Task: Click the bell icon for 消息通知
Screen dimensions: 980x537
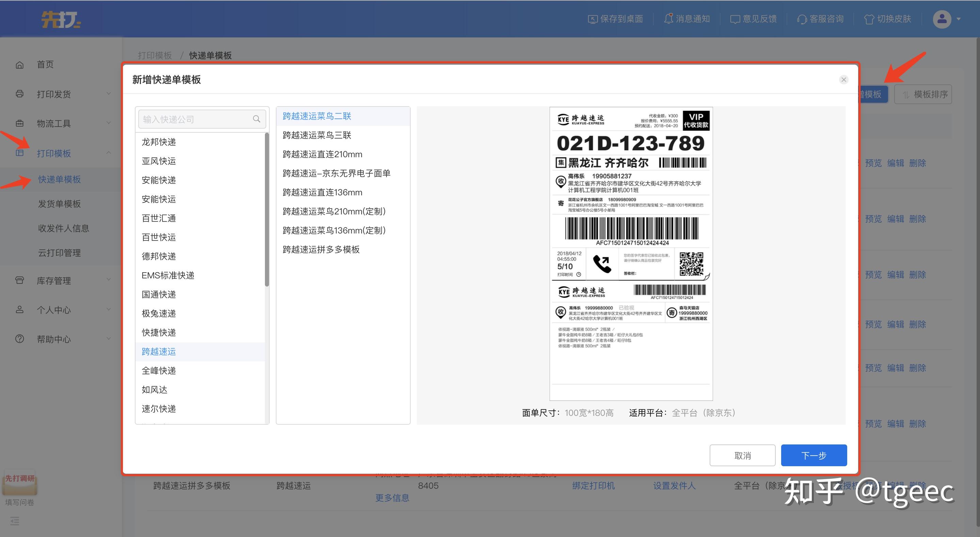Action: pos(668,19)
